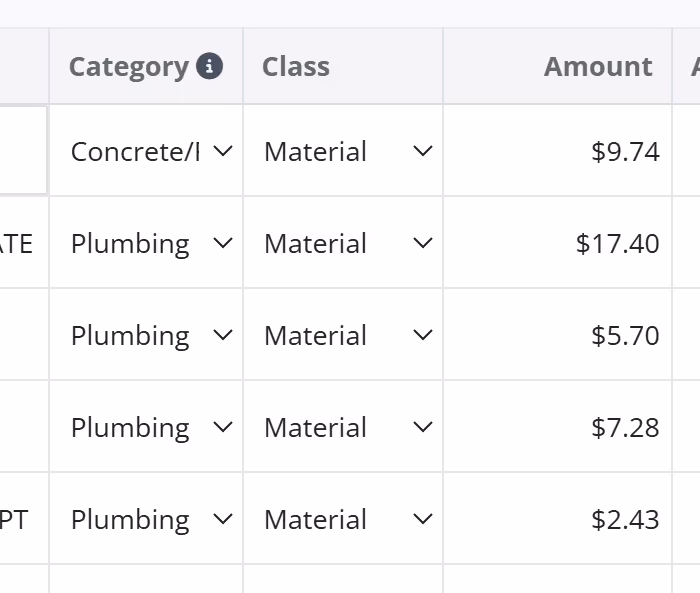The height and width of the screenshot is (593, 700).
Task: Open Category dropdown for the $2.43 row
Action: pyautogui.click(x=150, y=519)
